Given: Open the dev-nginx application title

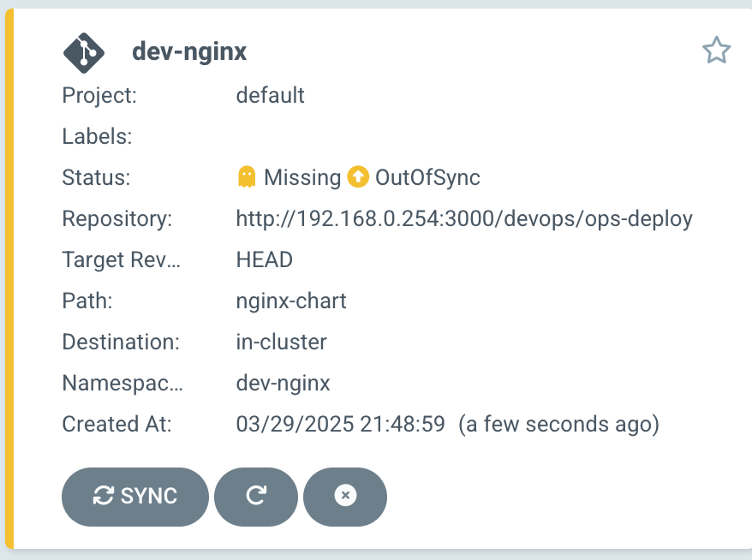Looking at the screenshot, I should coord(189,51).
